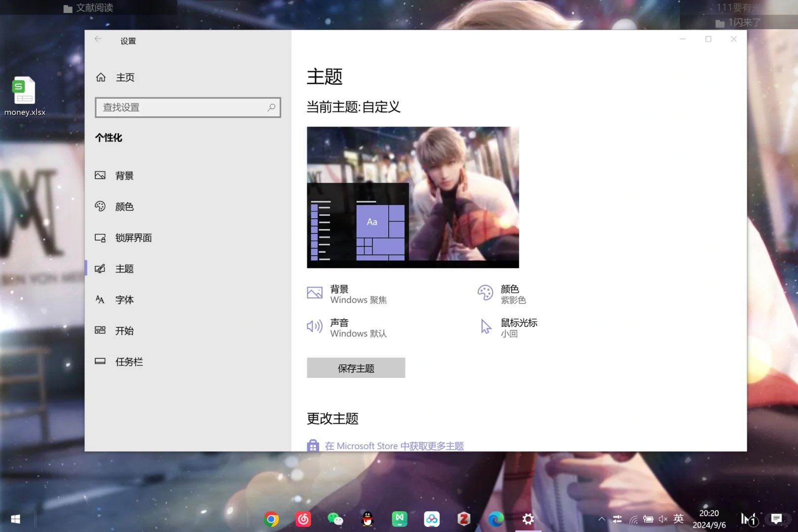Launch Zotero from the taskbar

(464, 519)
